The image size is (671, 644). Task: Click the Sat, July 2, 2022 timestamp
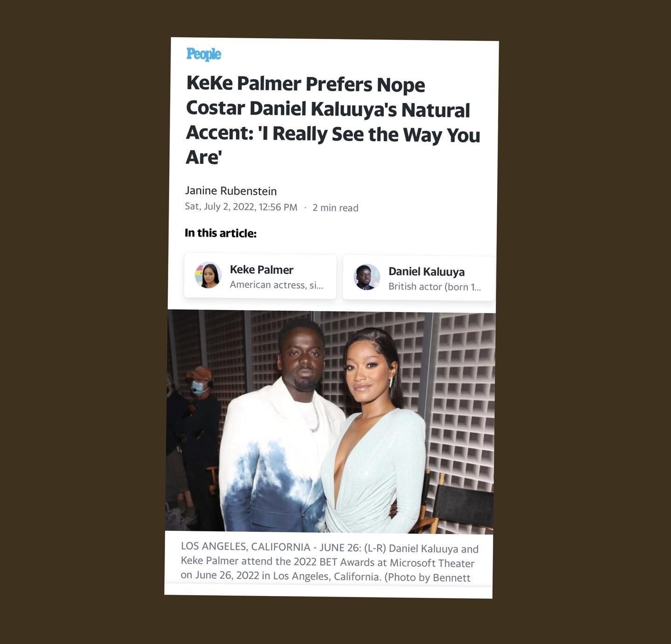tap(241, 207)
